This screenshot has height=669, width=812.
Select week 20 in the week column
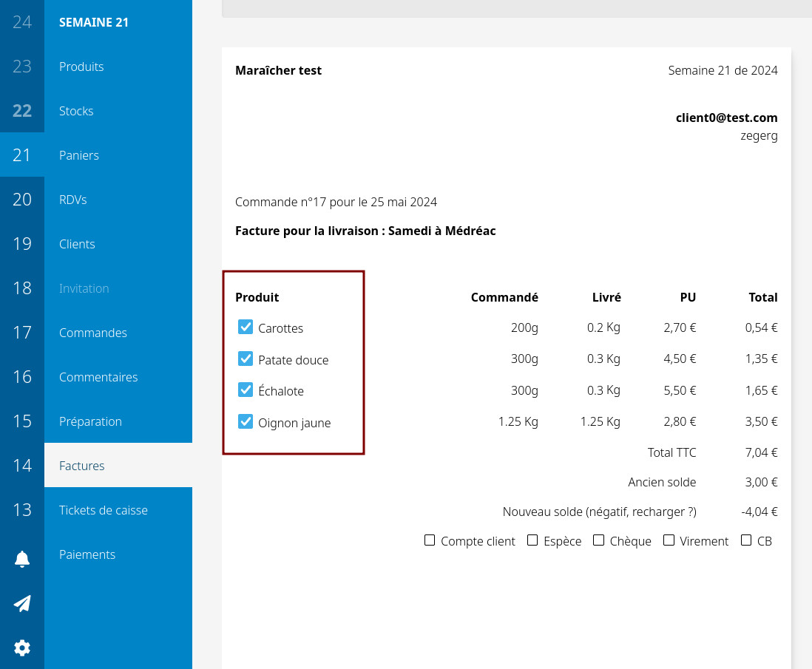point(22,200)
